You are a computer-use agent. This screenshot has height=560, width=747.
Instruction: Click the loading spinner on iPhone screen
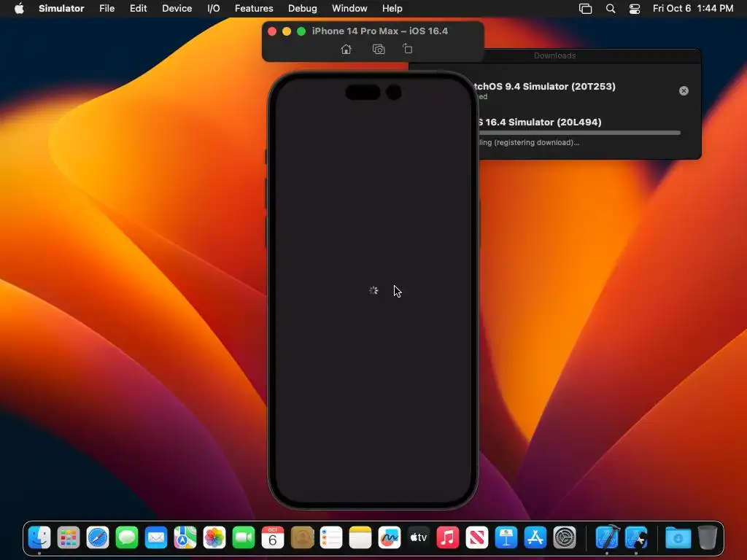coord(373,290)
